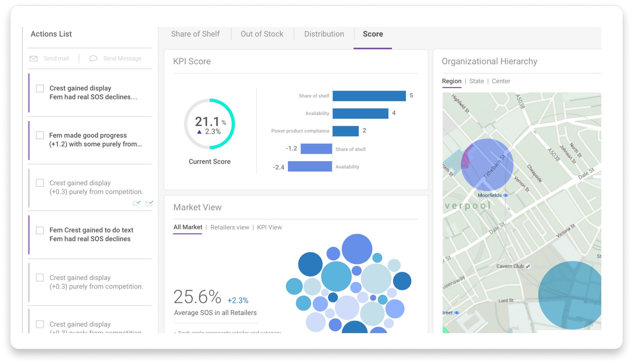Click the 'KPI Score' panel title
The height and width of the screenshot is (364, 633).
[192, 62]
